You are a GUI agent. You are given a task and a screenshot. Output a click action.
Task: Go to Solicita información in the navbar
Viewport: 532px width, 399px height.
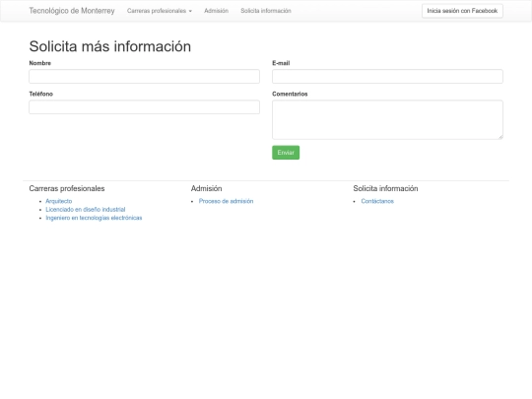tap(266, 11)
